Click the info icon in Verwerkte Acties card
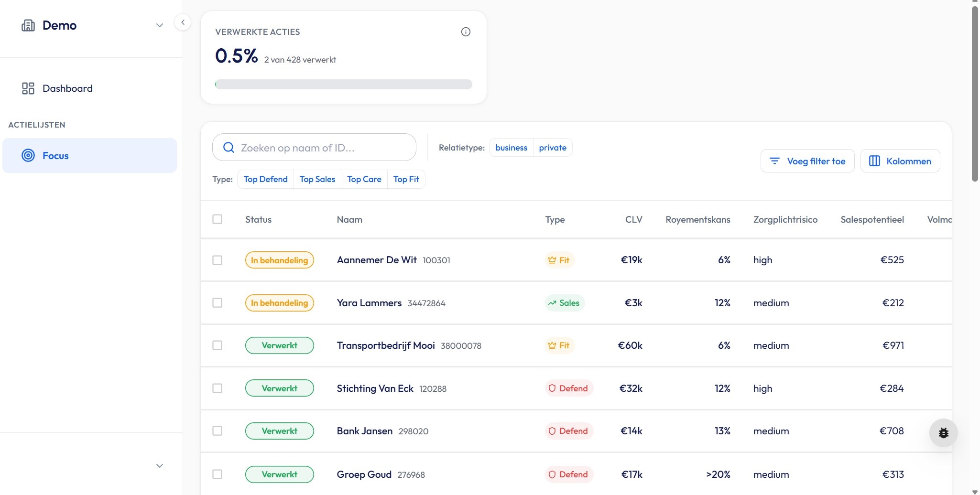 466,32
